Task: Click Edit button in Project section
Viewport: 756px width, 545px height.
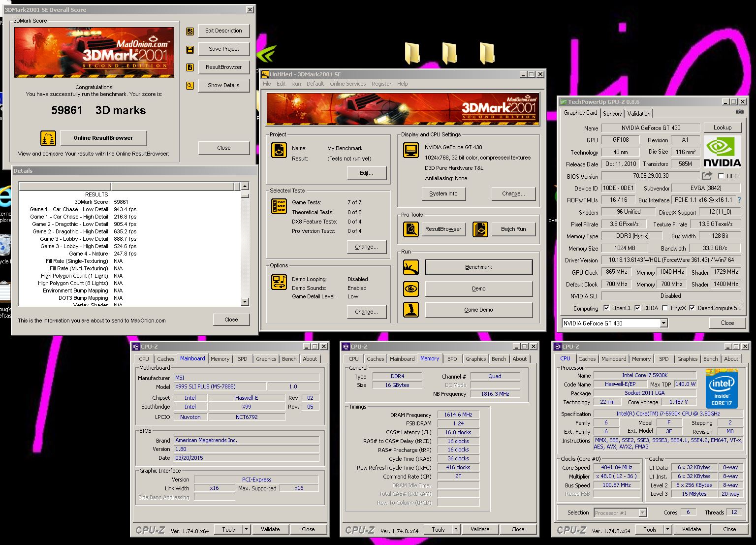Action: (366, 173)
